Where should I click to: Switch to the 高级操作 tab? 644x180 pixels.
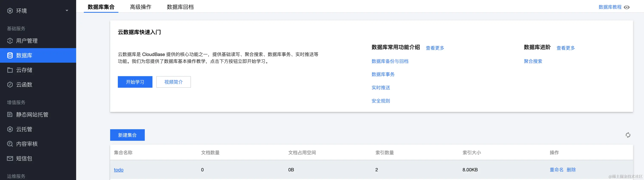[x=141, y=7]
